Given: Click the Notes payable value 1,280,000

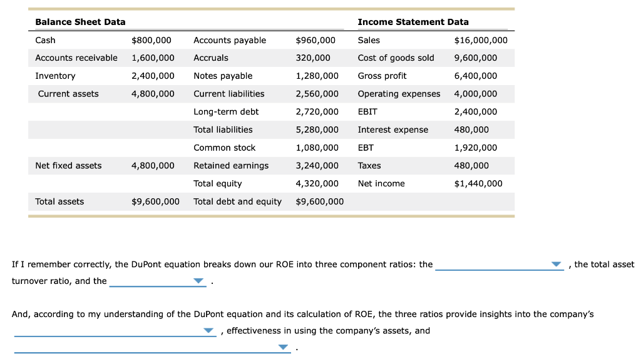Looking at the screenshot, I should (x=317, y=76).
